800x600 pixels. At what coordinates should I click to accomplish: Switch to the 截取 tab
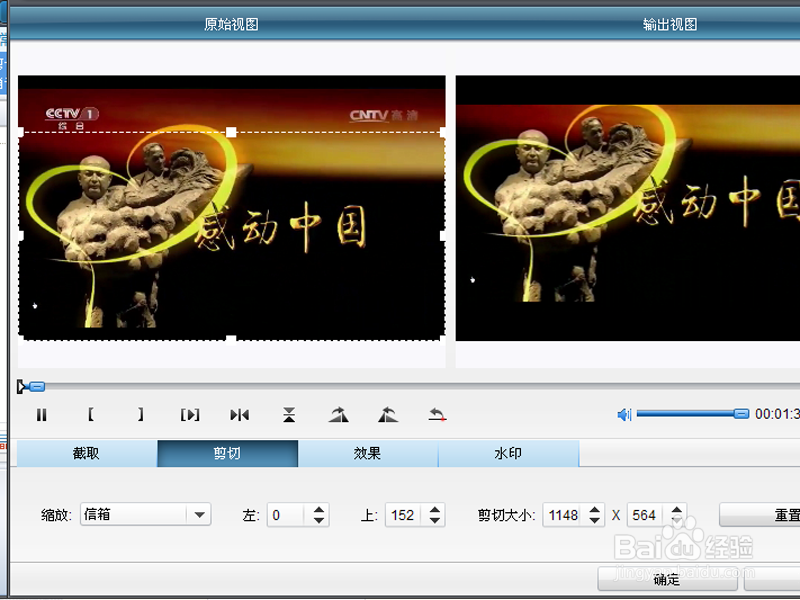coord(87,453)
